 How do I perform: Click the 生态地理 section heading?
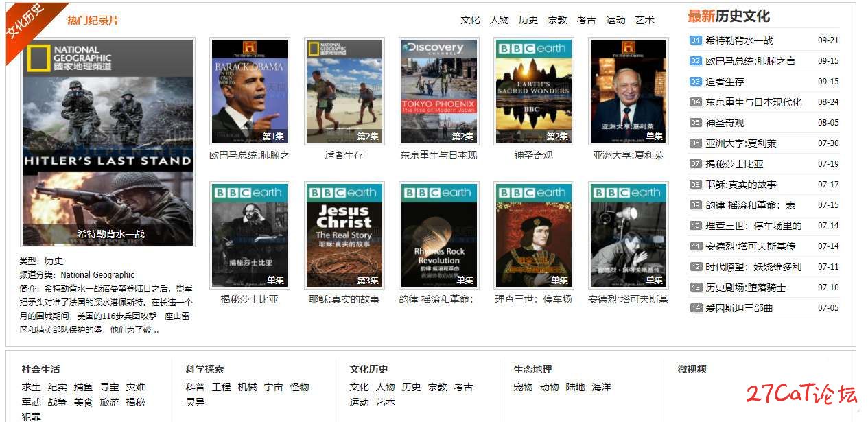[x=532, y=369]
